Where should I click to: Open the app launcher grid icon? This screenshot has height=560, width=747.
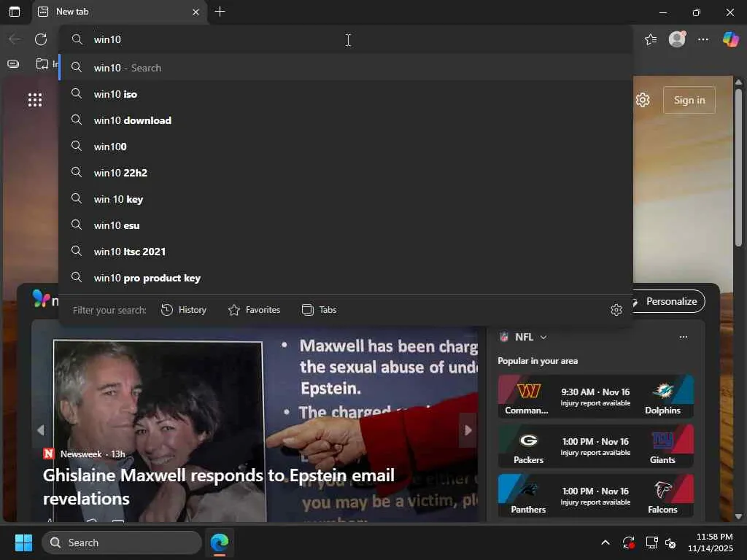(35, 100)
